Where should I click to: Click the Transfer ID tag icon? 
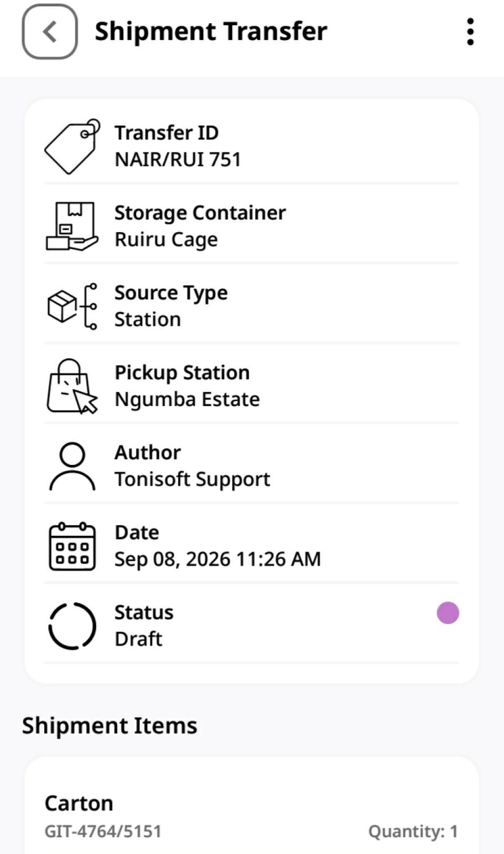[72, 147]
